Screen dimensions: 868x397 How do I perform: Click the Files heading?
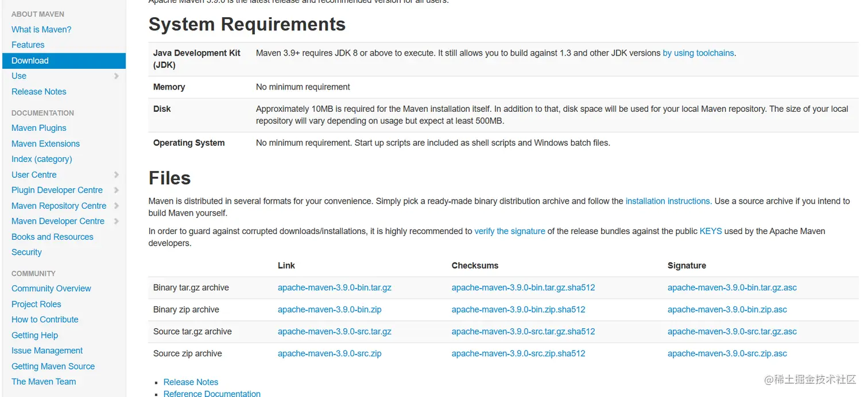169,178
